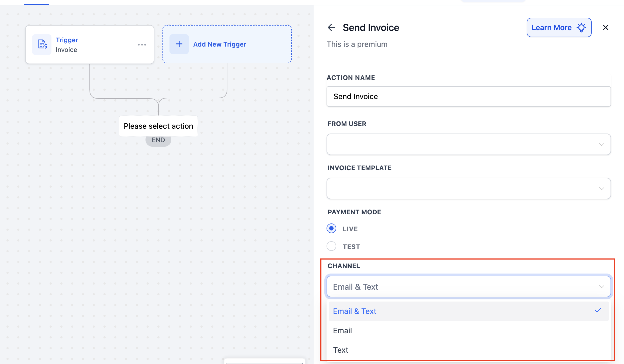Select Email & Text channel option
The height and width of the screenshot is (364, 624).
click(x=355, y=311)
